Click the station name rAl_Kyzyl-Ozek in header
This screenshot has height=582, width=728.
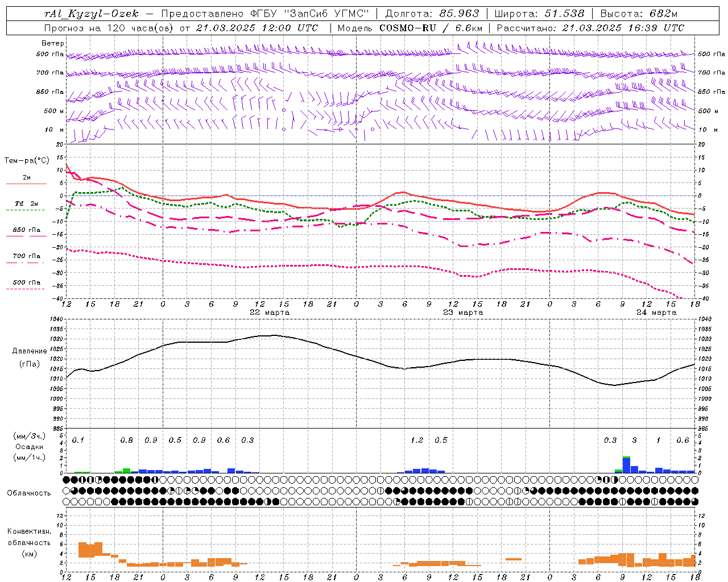click(x=91, y=14)
